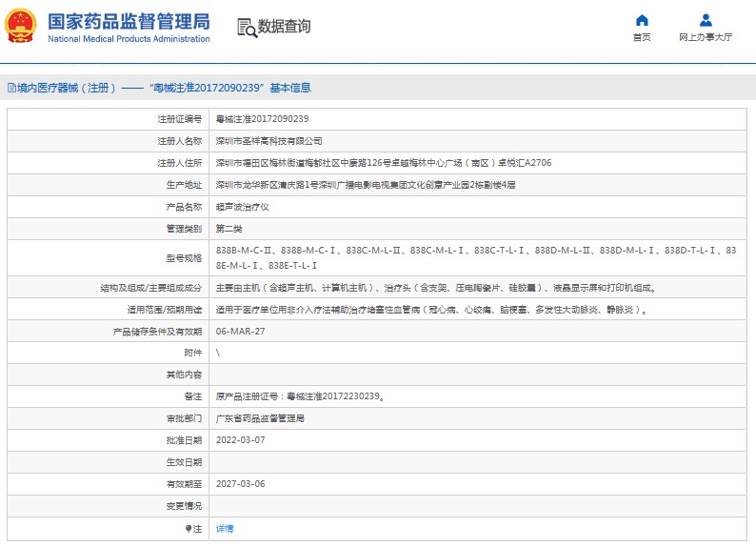Screen dimensions: 756x547
Task: Click the document icon before 境内医疗器械
Action: [11, 88]
